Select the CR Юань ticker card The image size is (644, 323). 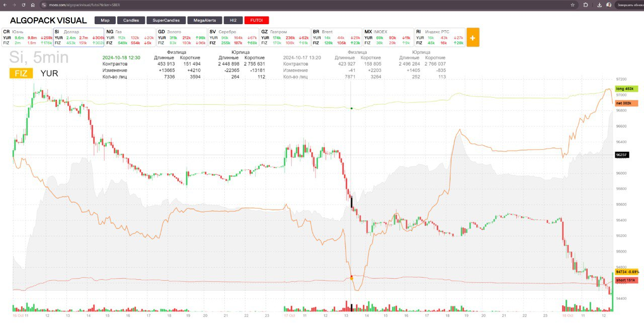tap(26, 37)
